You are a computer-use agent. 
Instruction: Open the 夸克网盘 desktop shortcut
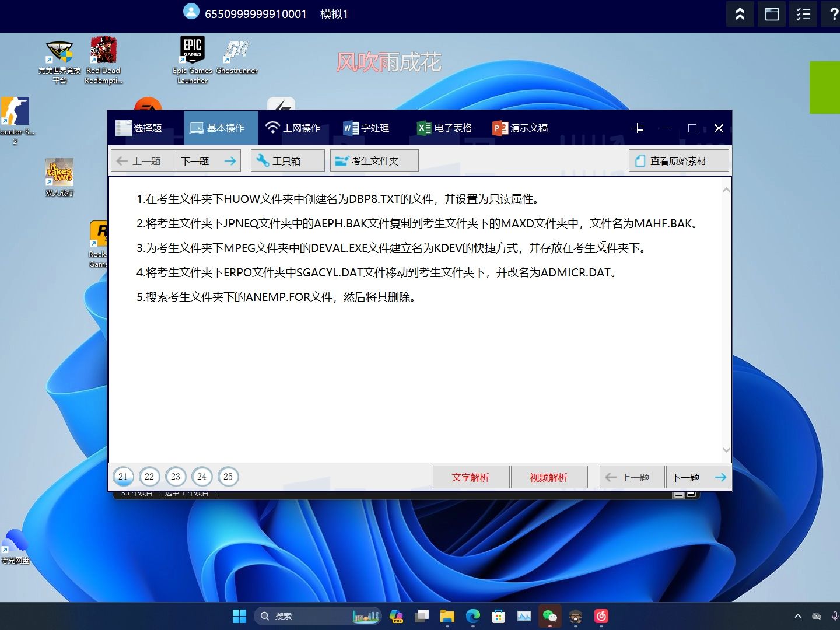coord(15,547)
